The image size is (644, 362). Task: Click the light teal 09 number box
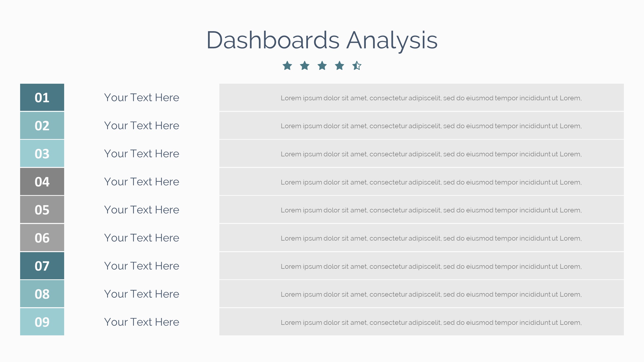click(42, 322)
